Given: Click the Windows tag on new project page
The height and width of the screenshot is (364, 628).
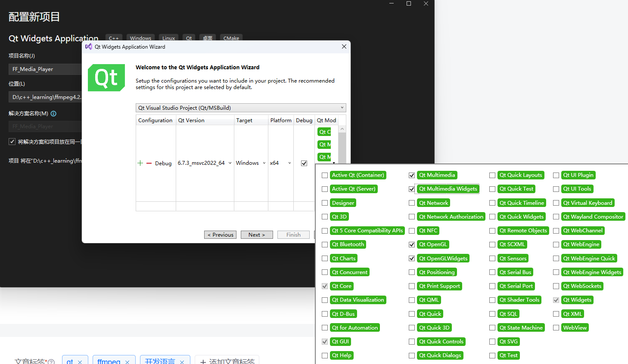Looking at the screenshot, I should tap(140, 37).
